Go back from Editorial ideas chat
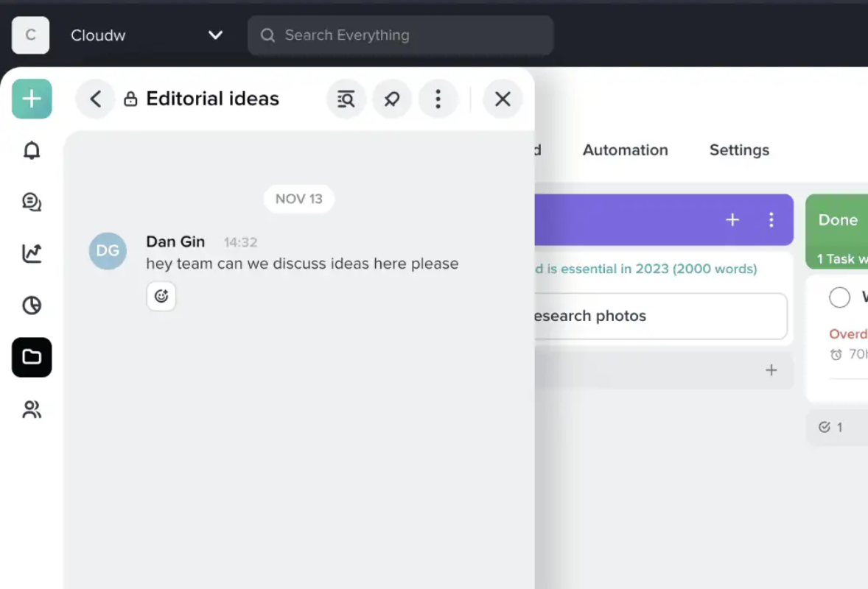Screen dimensions: 868x589 coord(95,99)
